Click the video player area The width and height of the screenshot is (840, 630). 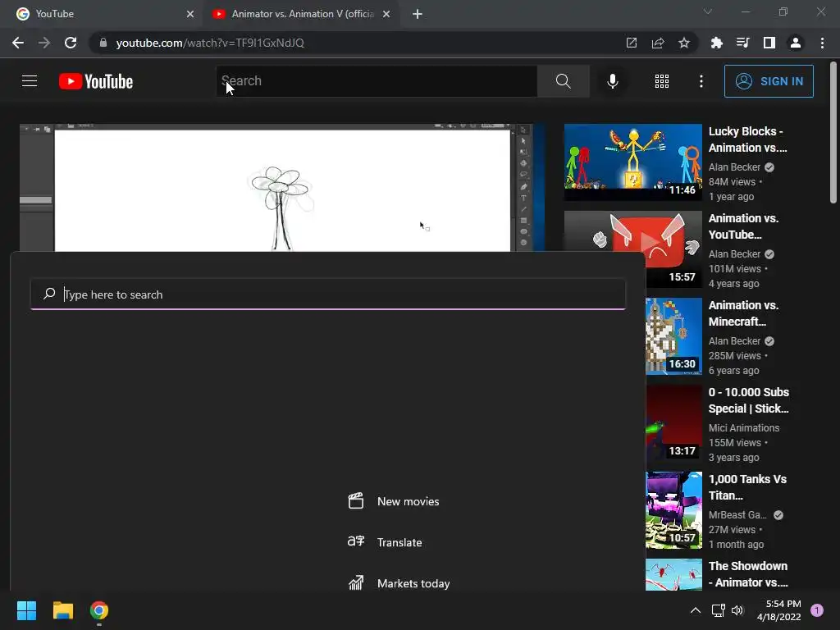click(282, 188)
